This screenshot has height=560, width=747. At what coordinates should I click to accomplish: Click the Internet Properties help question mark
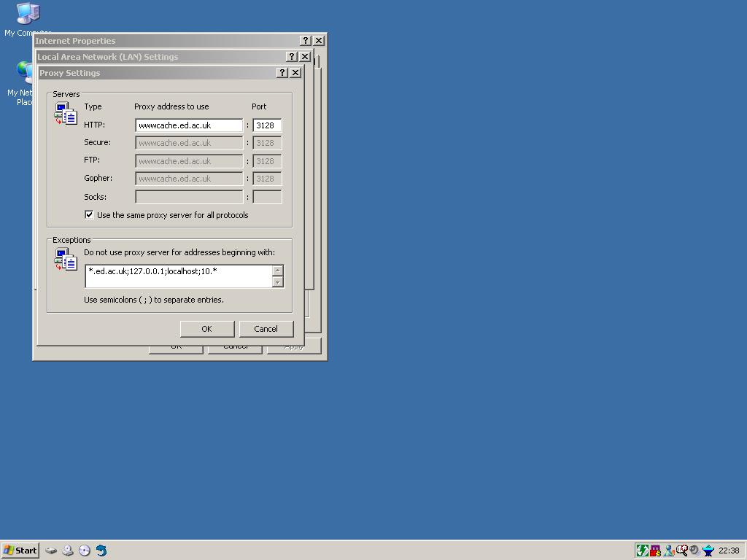click(306, 41)
